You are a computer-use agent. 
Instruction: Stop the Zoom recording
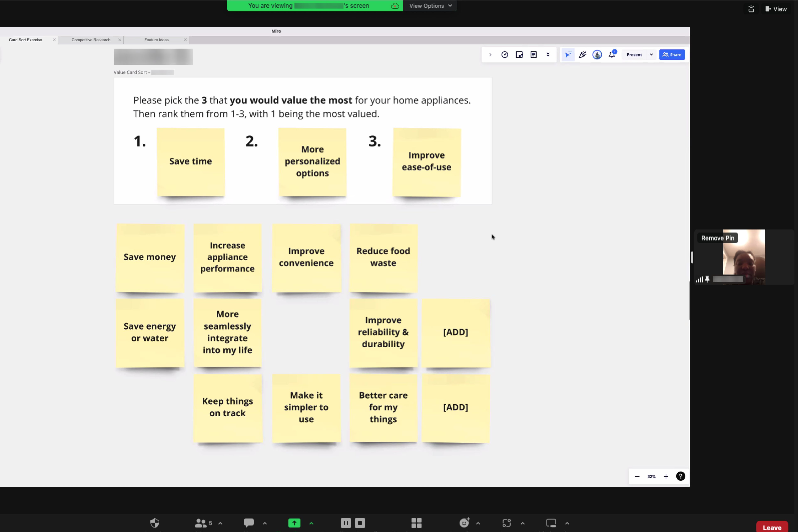(360, 523)
